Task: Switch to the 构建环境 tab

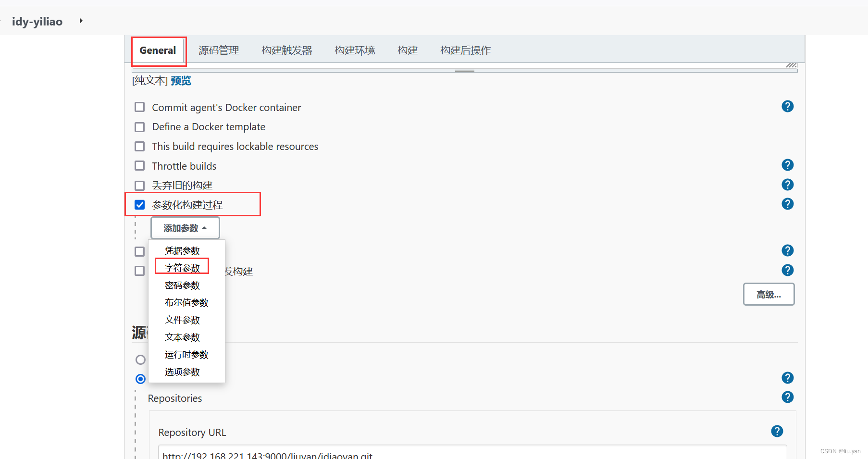Action: click(355, 50)
